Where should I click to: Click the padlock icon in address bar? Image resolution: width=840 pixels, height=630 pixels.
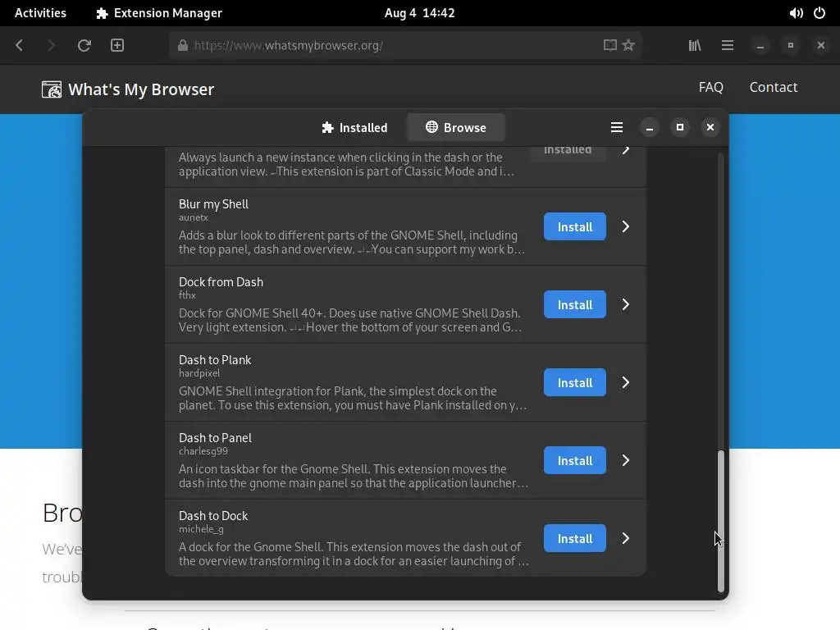pos(183,46)
